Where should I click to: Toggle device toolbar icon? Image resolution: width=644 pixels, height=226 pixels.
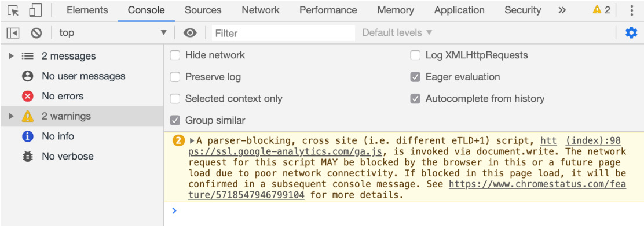pos(35,10)
